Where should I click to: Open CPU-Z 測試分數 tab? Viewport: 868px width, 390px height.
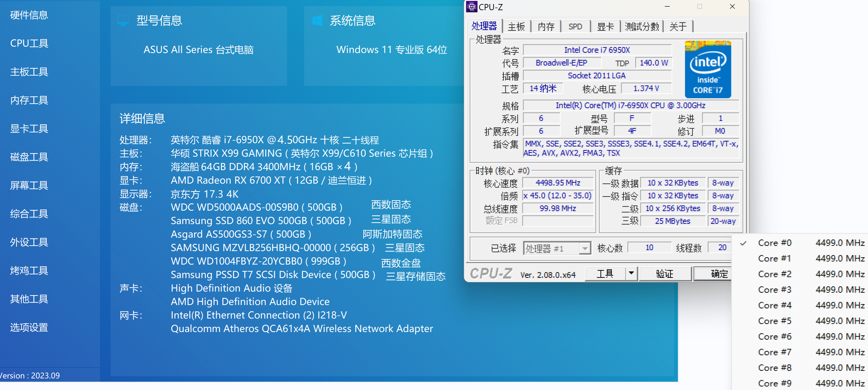click(x=642, y=27)
